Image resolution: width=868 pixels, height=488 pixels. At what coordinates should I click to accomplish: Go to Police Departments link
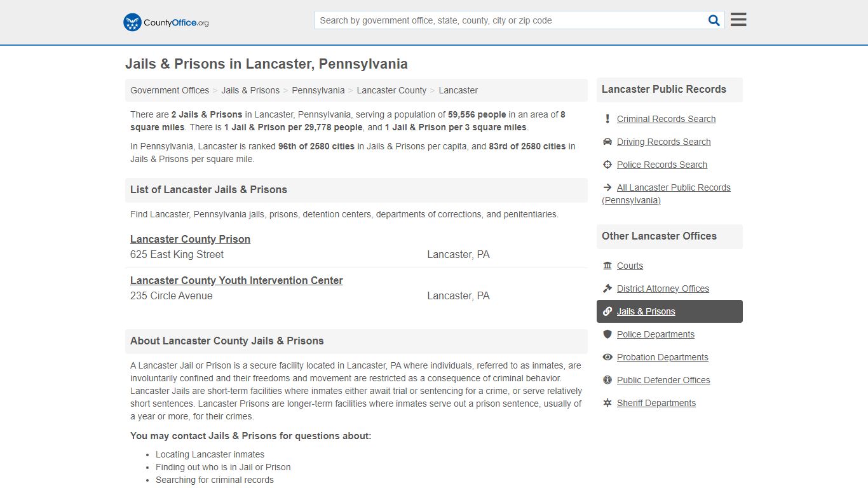[656, 334]
